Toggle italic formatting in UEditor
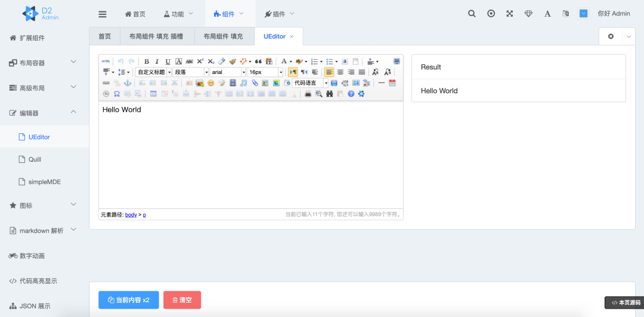Viewport: 644px width, 317px height. click(x=157, y=61)
